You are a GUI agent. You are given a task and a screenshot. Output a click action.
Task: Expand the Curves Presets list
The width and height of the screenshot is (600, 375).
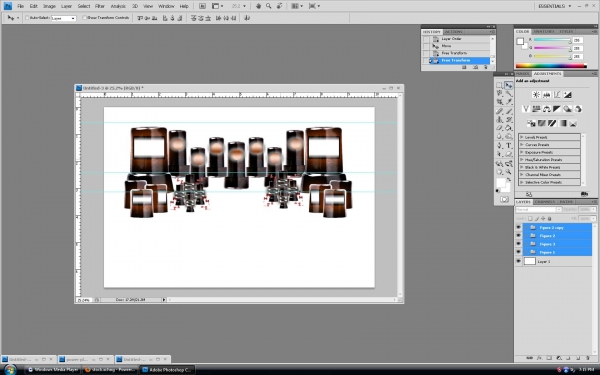coord(522,145)
